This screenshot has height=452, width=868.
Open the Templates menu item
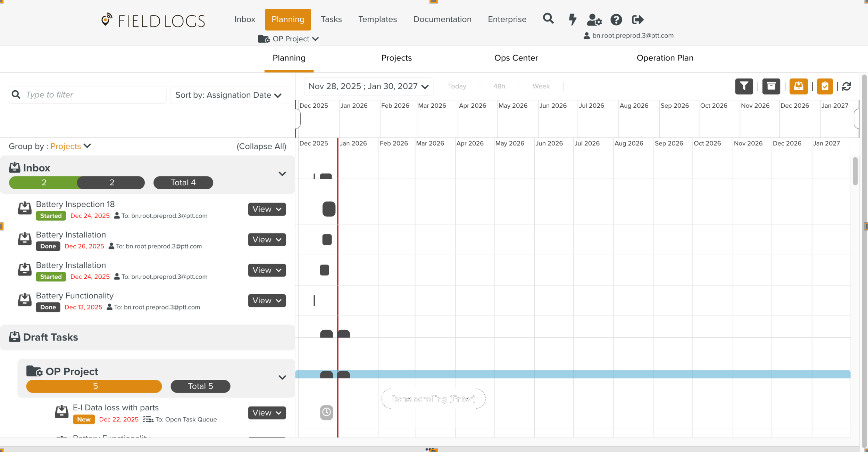click(x=377, y=19)
